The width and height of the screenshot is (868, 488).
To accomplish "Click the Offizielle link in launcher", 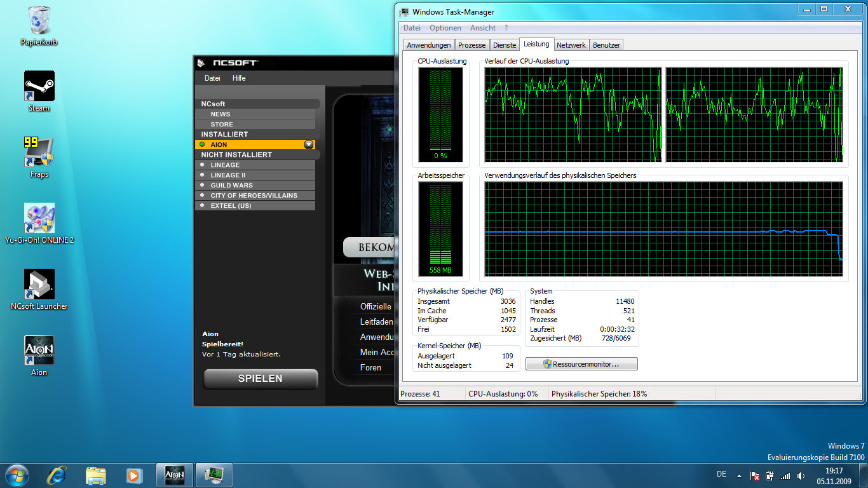I will [376, 306].
